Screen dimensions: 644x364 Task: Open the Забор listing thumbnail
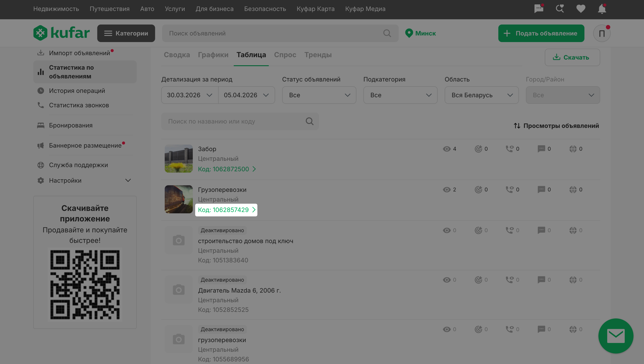179,159
